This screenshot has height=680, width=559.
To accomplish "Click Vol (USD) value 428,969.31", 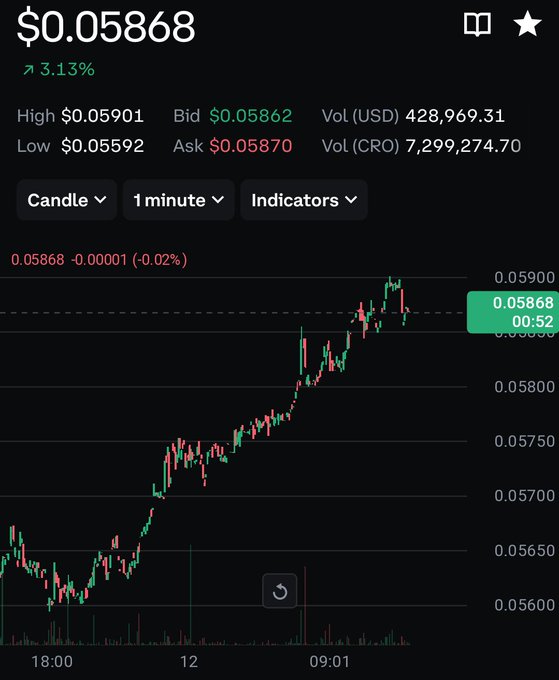I will pos(455,116).
